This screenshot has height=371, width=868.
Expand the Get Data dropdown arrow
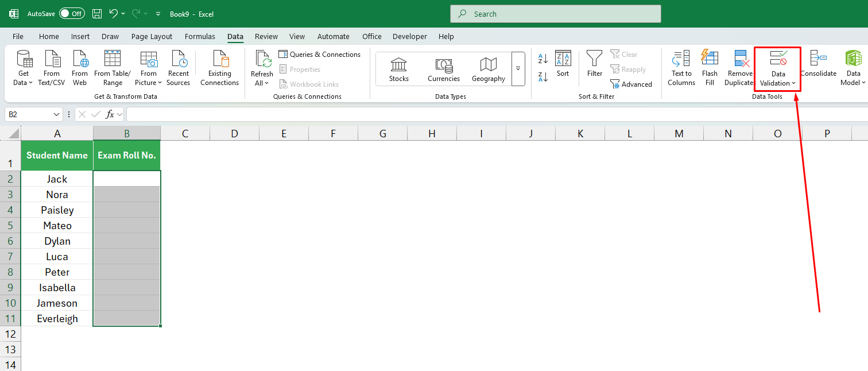tap(31, 83)
